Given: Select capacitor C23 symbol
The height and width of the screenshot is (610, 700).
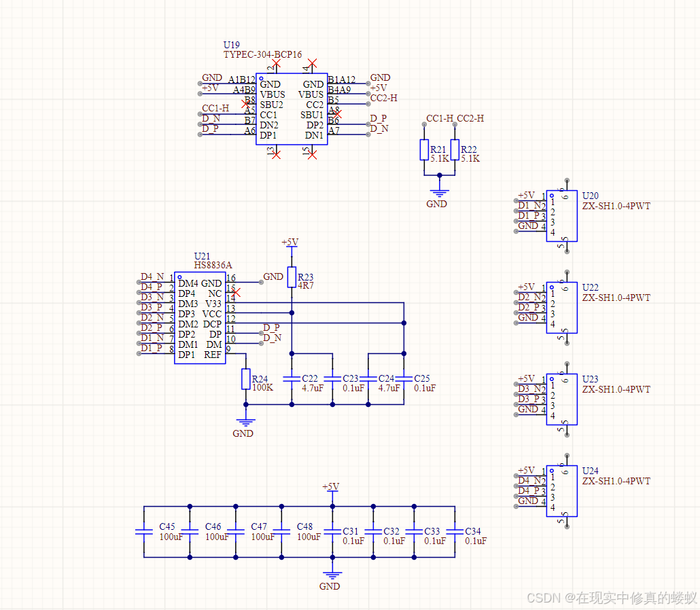Looking at the screenshot, I should click(332, 378).
